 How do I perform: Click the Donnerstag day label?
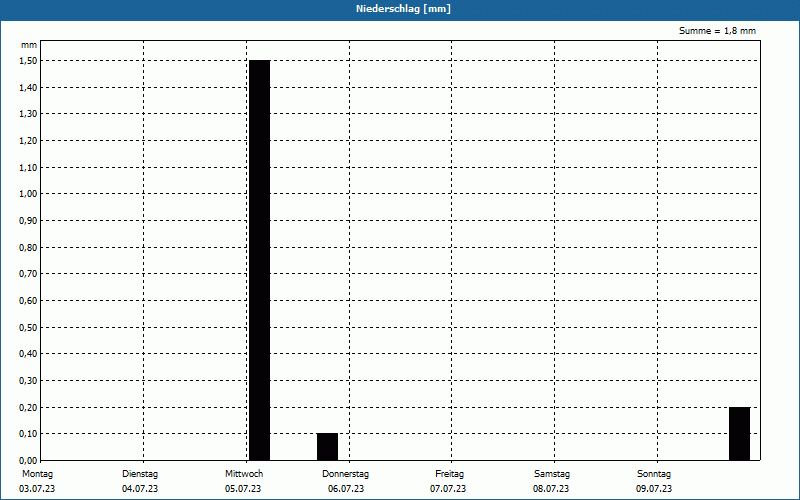[345, 474]
